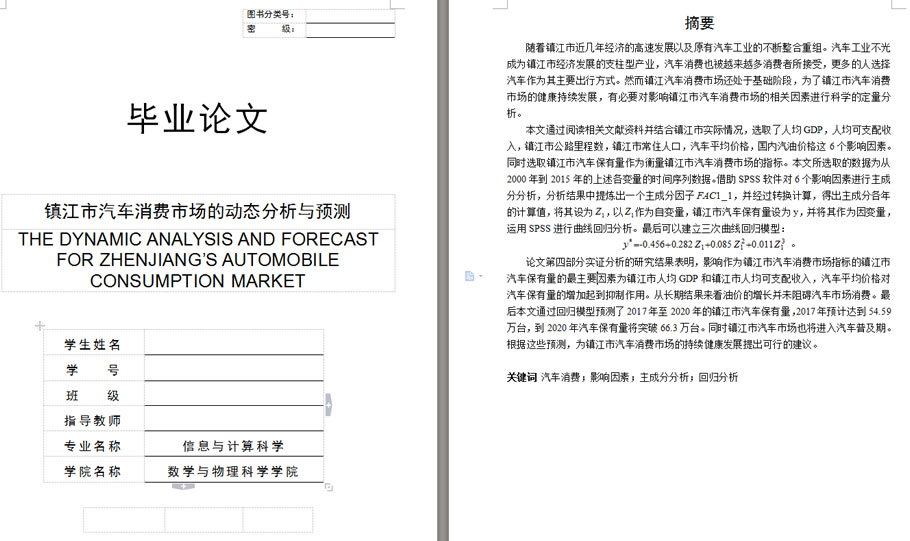Image resolution: width=910 pixels, height=541 pixels.
Task: Click the table move handle above 学生姓名
Action: (40, 326)
